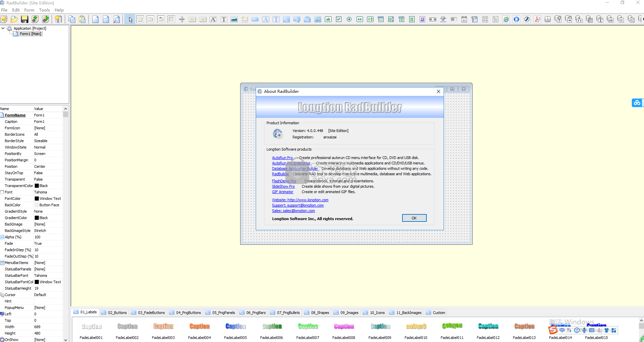The height and width of the screenshot is (342, 644).
Task: Open the Tools menu
Action: click(x=45, y=10)
